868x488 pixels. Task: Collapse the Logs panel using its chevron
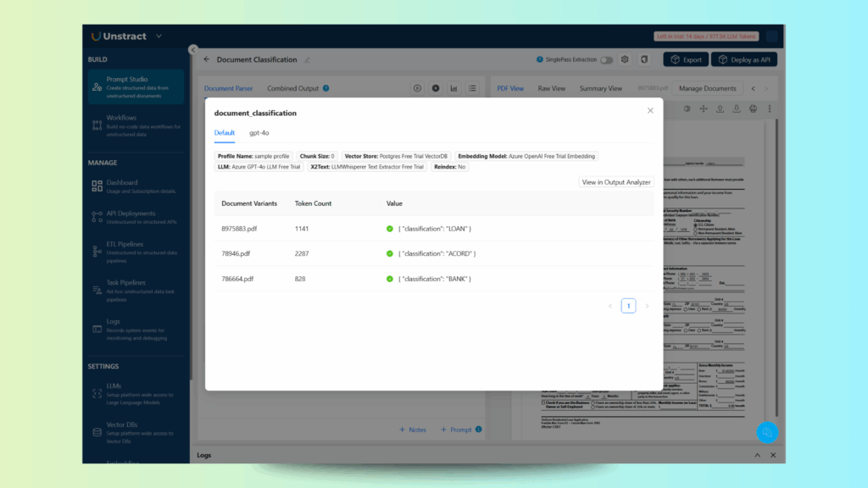[x=756, y=455]
